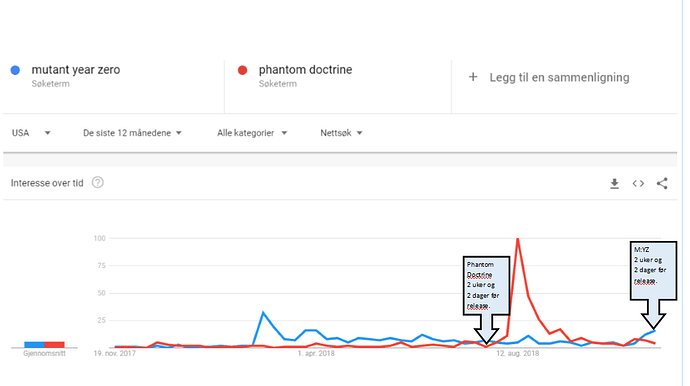The image size is (690, 386).
Task: Click the red peak at 100
Action: [518, 239]
